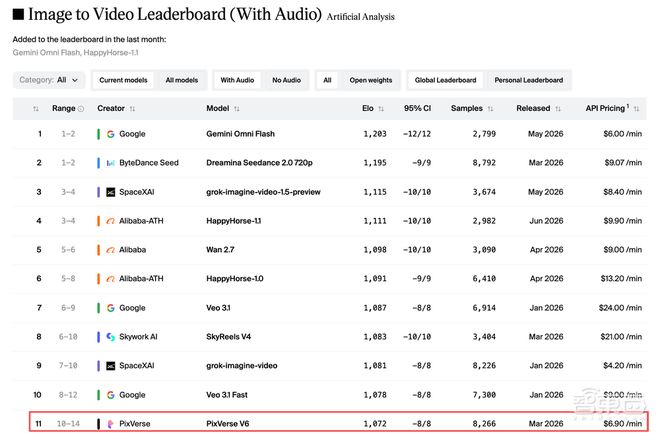Click the orange Alibaba-ATH color bar for HappyHorse-1.1
The image size is (660, 433).
pos(98,221)
